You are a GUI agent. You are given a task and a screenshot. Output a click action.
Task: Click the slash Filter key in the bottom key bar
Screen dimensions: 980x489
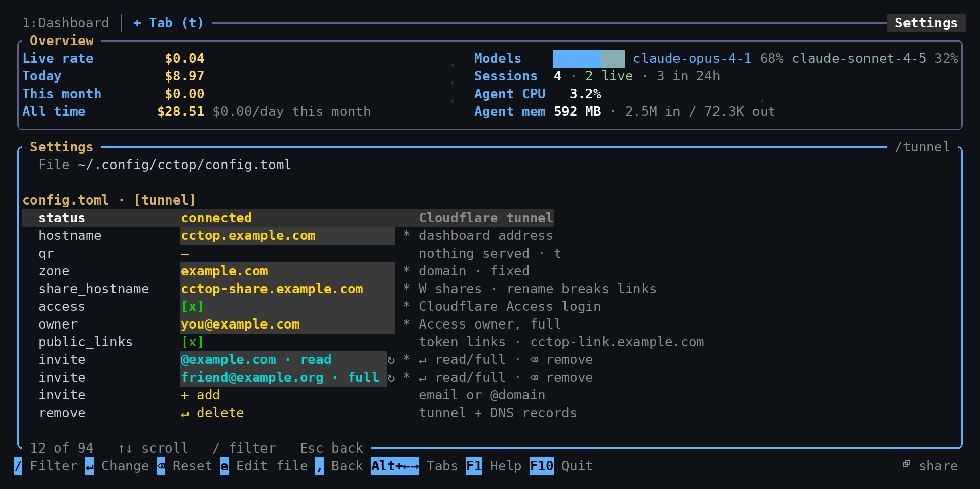[x=18, y=466]
